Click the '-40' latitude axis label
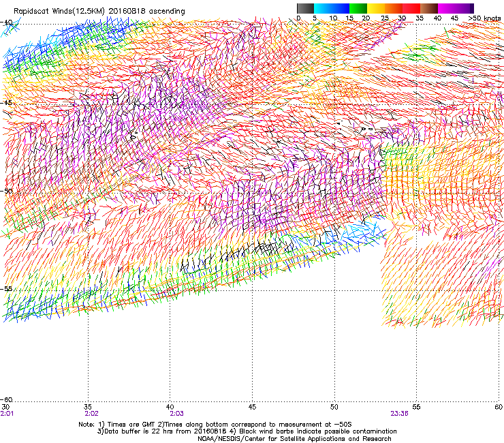Viewport: 504px width, 443px height. coord(6,22)
